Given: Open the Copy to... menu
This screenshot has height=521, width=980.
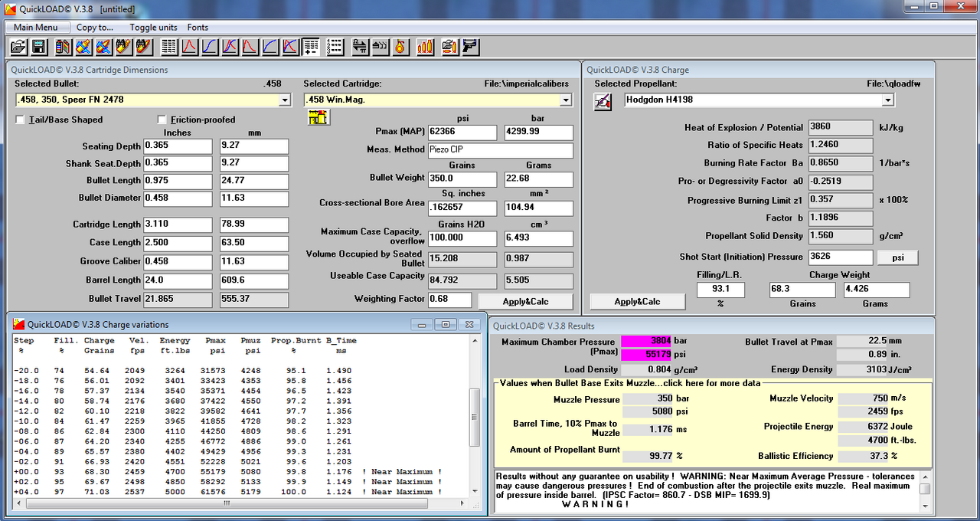Looking at the screenshot, I should [95, 27].
